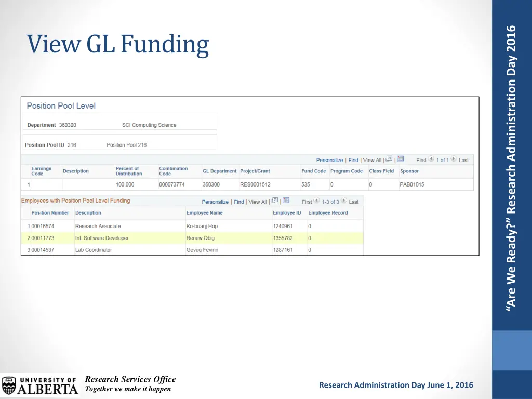Click Position Pool Level heading
This screenshot has height=399, width=532.
coord(61,106)
